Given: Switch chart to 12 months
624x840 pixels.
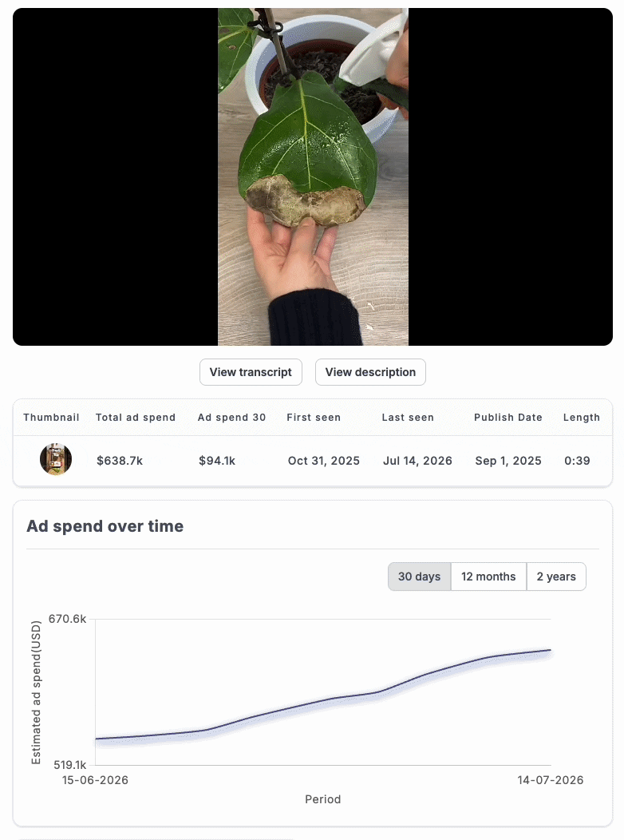Looking at the screenshot, I should point(488,577).
